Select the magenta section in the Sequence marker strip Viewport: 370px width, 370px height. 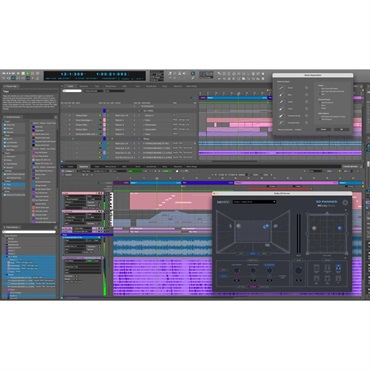(x=287, y=183)
